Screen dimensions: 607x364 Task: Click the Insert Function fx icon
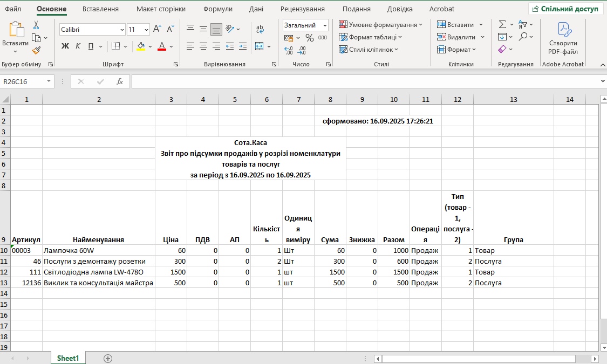pyautogui.click(x=120, y=81)
